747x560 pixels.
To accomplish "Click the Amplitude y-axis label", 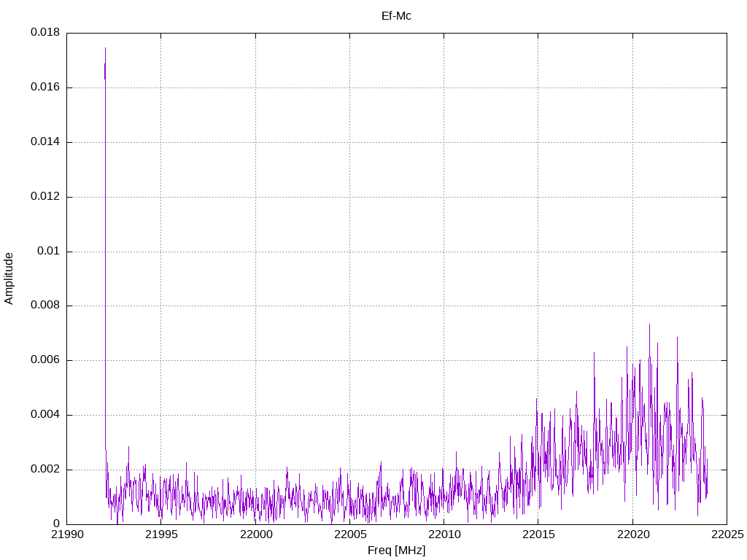I will click(x=9, y=279).
